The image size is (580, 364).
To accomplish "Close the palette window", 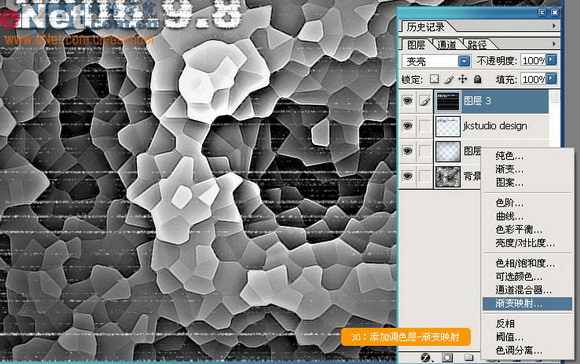I will [x=554, y=13].
